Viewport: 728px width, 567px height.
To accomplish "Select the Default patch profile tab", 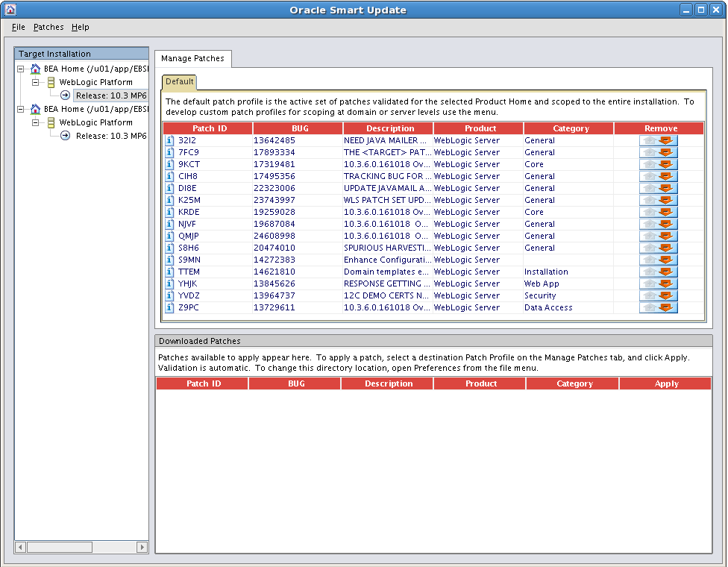I will (179, 82).
